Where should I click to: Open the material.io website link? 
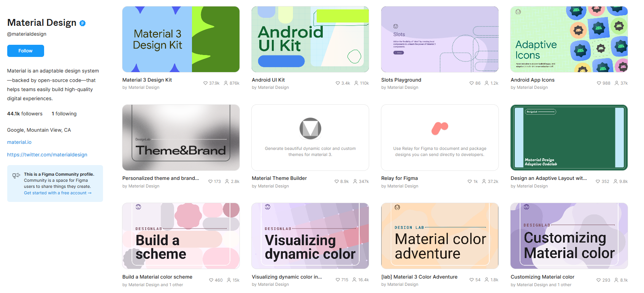[x=19, y=142]
